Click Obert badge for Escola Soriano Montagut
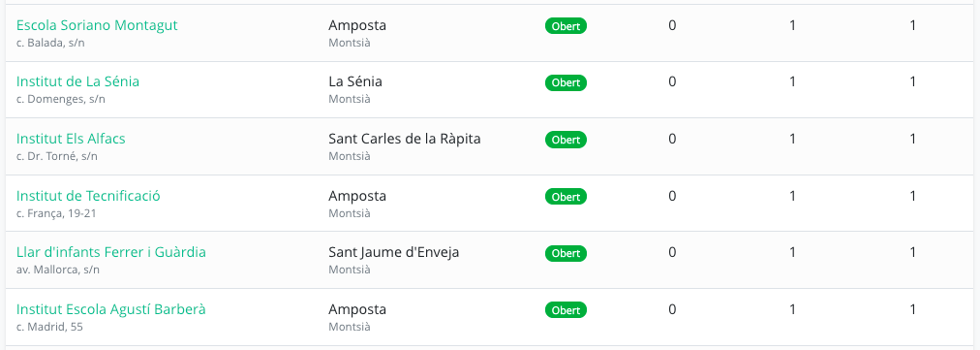 (x=567, y=26)
